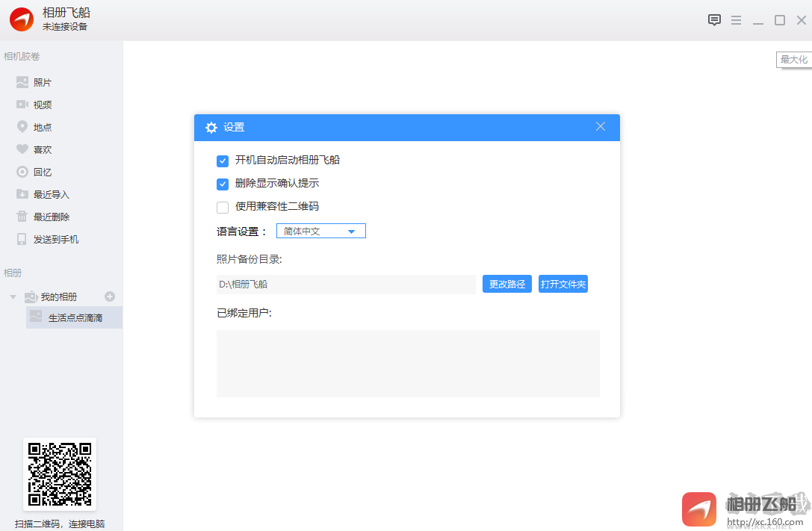The image size is (812, 531).
Task: Click the 更改路径 button
Action: point(506,284)
